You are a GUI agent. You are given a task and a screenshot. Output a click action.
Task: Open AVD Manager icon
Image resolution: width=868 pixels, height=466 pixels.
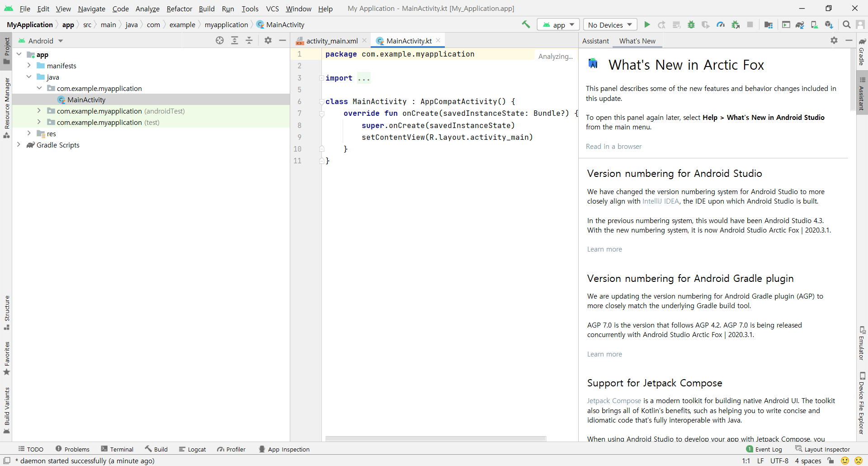(x=814, y=24)
